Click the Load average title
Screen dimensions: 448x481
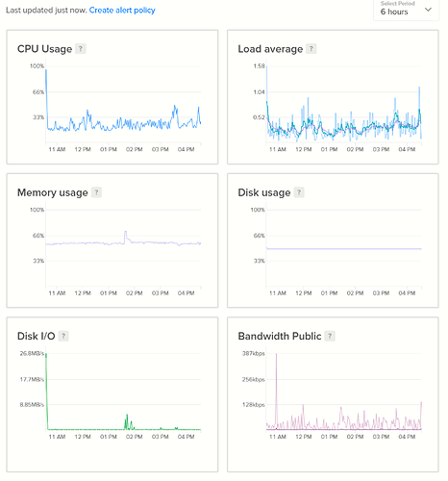[270, 49]
